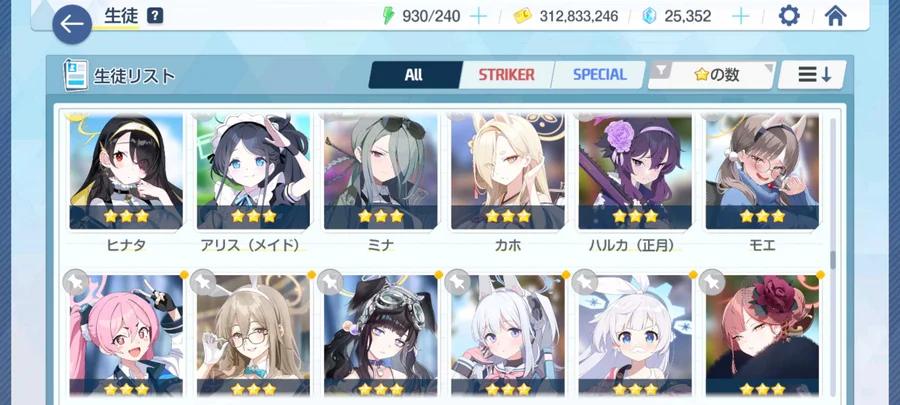Open the settings gear icon
The height and width of the screenshot is (405, 900).
tap(789, 16)
